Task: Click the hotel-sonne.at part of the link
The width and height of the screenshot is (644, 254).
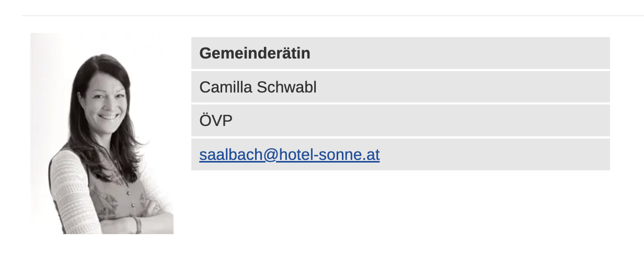Action: tap(329, 155)
